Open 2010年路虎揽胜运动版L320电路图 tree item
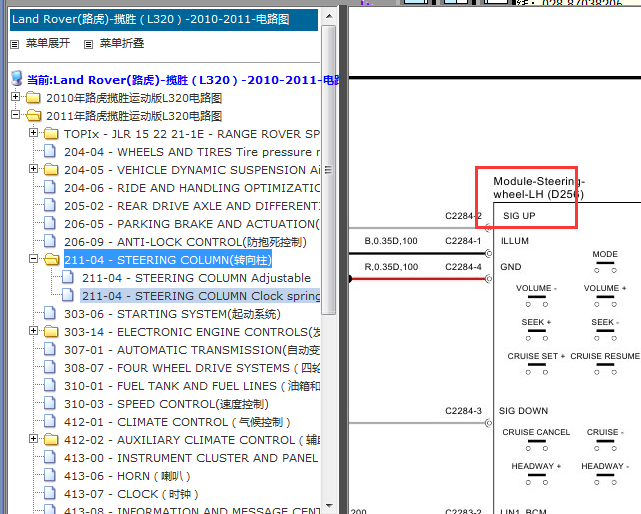This screenshot has width=641, height=514. click(x=134, y=98)
